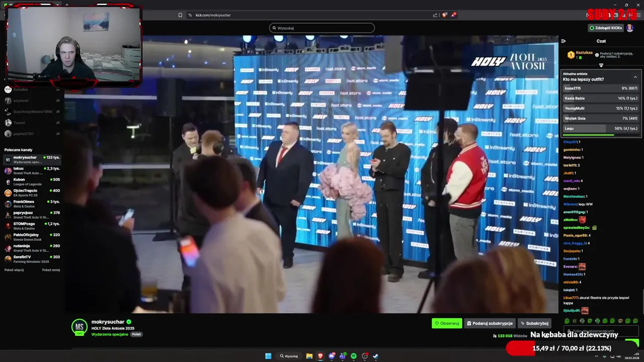Open OjciecTrapcio recommended channel
This screenshot has width=644, height=362.
pyautogui.click(x=32, y=193)
